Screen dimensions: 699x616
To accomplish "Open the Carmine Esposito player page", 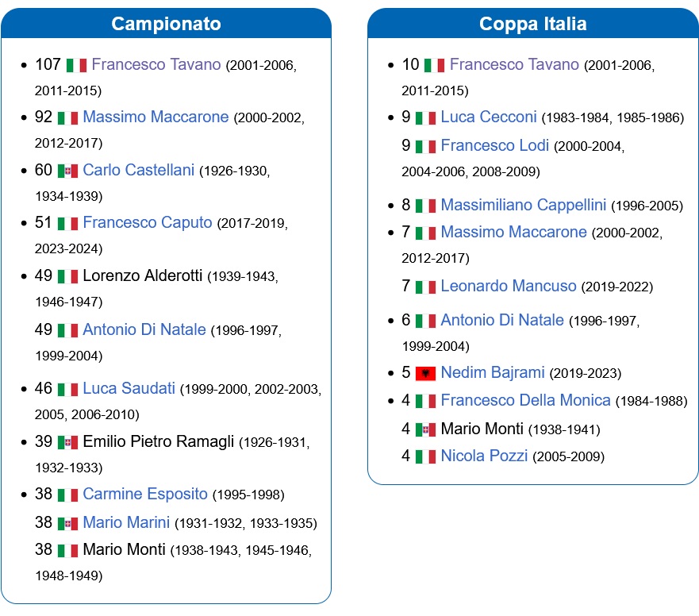I will point(145,495).
